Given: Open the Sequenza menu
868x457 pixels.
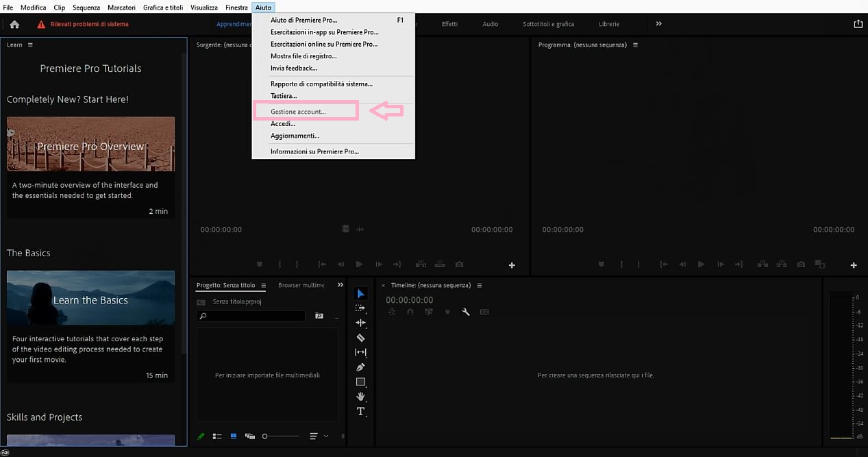Looking at the screenshot, I should point(86,7).
